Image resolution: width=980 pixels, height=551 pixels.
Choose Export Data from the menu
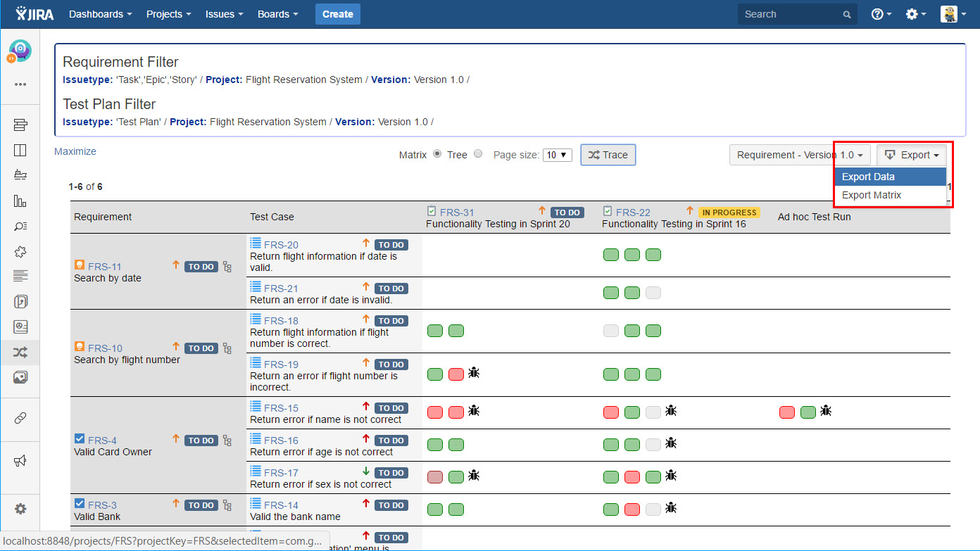[x=868, y=177]
